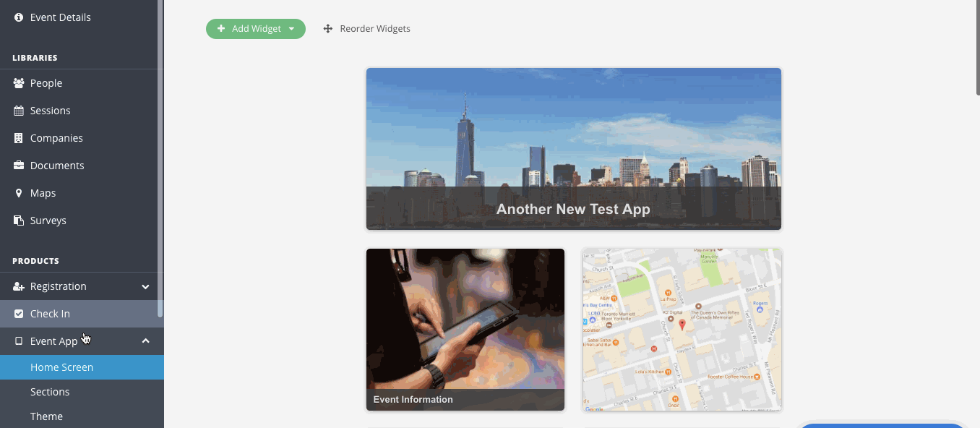Click the Registration user-plus icon
Viewport: 980px width, 428px height.
[19, 286]
